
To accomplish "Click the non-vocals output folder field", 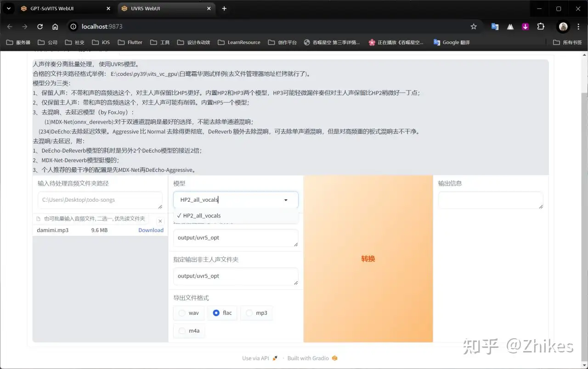I will pos(236,277).
